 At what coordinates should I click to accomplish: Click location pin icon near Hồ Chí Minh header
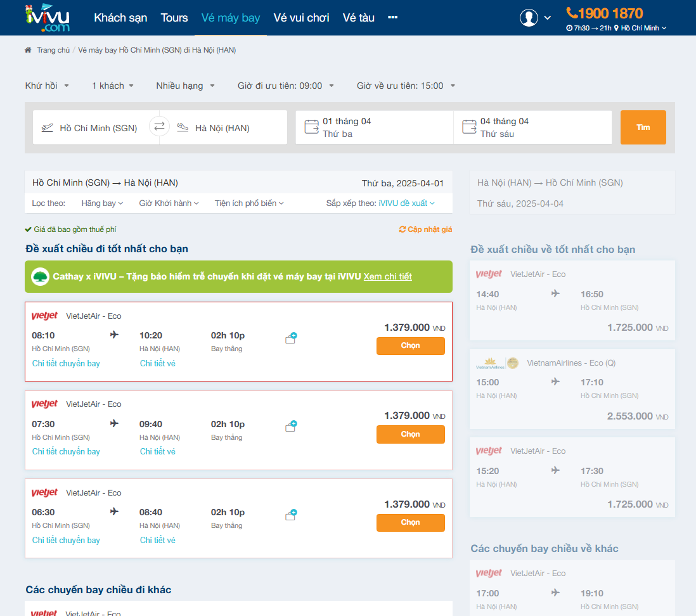[616, 28]
